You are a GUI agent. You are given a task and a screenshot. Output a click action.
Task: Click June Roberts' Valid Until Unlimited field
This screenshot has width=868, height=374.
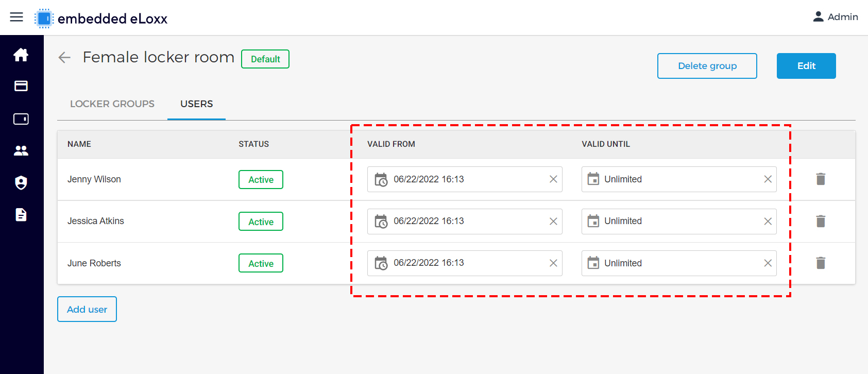(679, 263)
